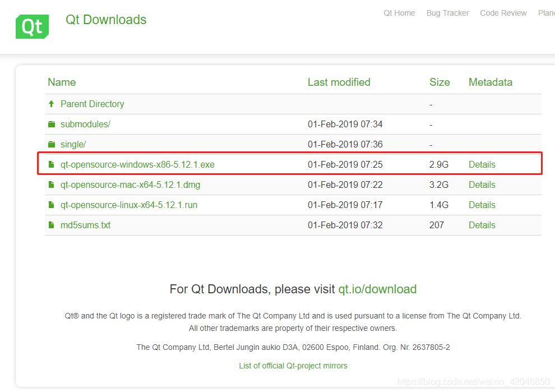
Task: Click the 1.4G size value
Action: (439, 205)
